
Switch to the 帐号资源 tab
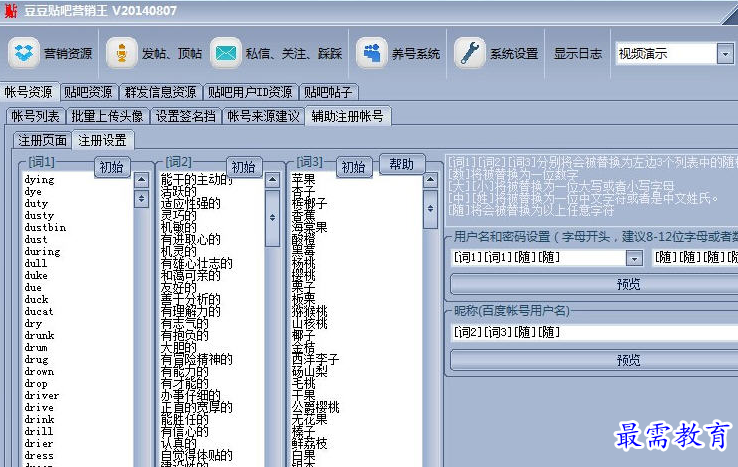(x=29, y=92)
